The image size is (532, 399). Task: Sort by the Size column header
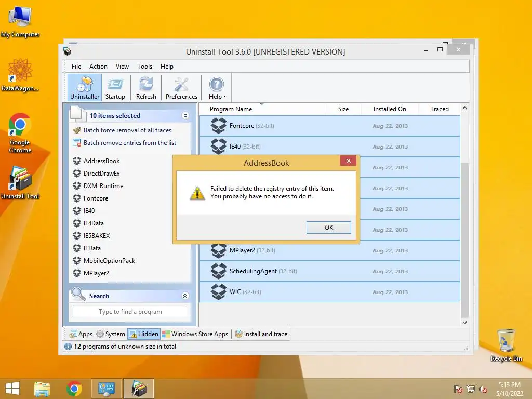pyautogui.click(x=343, y=109)
